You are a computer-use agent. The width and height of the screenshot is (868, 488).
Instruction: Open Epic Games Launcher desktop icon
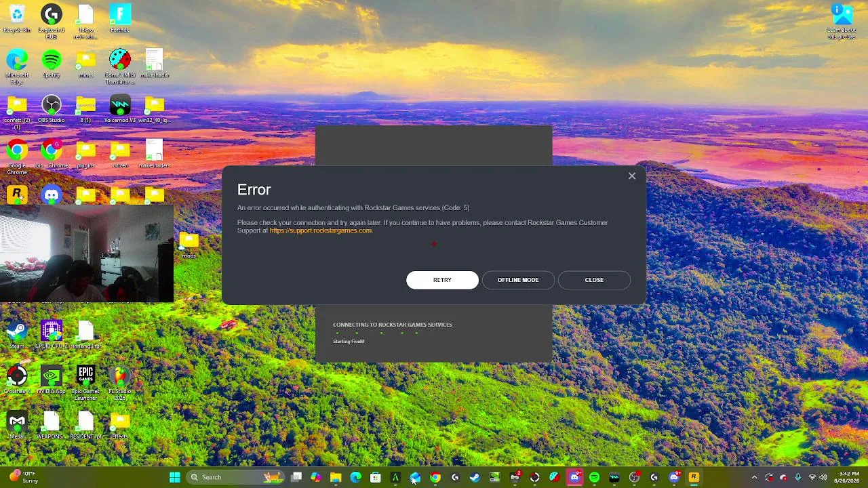pyautogui.click(x=85, y=383)
